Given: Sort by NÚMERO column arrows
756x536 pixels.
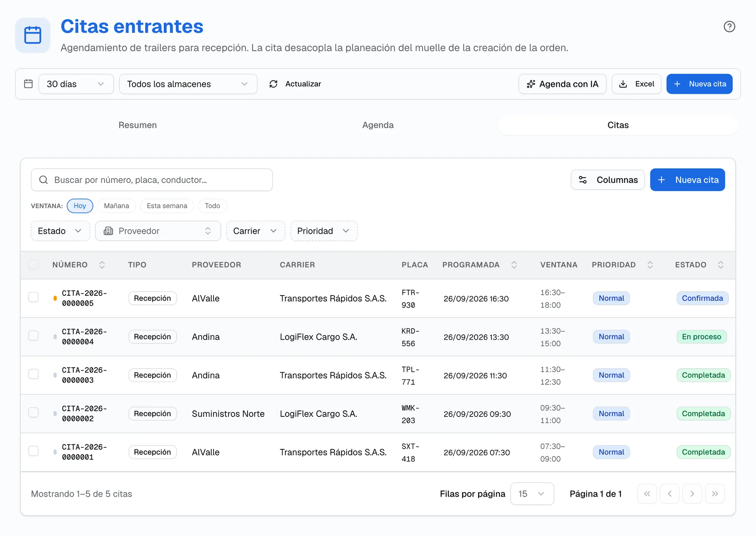Looking at the screenshot, I should click(x=102, y=265).
